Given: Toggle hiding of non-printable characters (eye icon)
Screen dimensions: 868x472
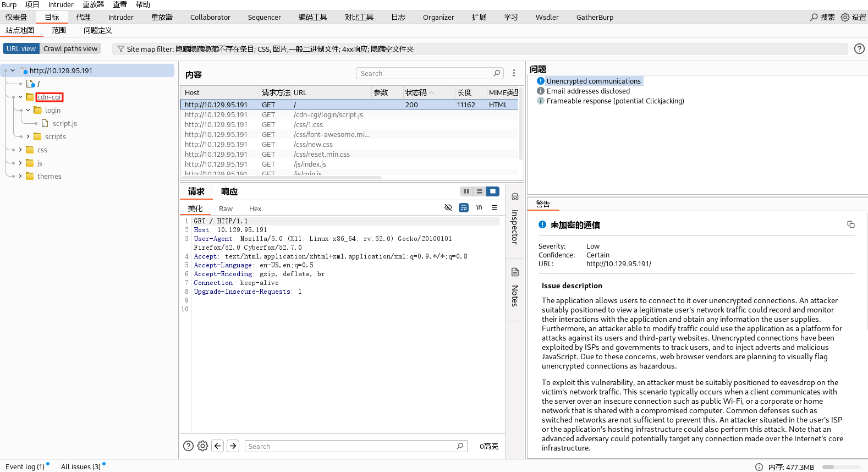Looking at the screenshot, I should (x=448, y=207).
